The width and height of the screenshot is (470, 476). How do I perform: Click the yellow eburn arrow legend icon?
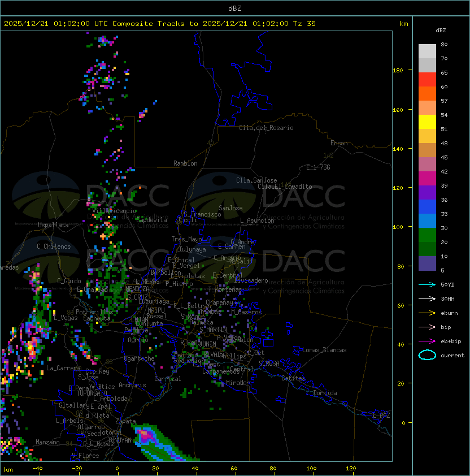pos(427,313)
